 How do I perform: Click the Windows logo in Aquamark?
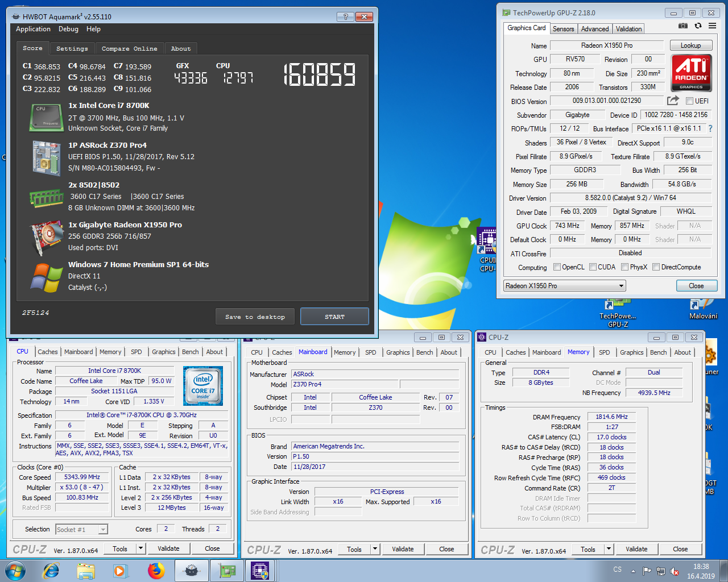(x=47, y=278)
